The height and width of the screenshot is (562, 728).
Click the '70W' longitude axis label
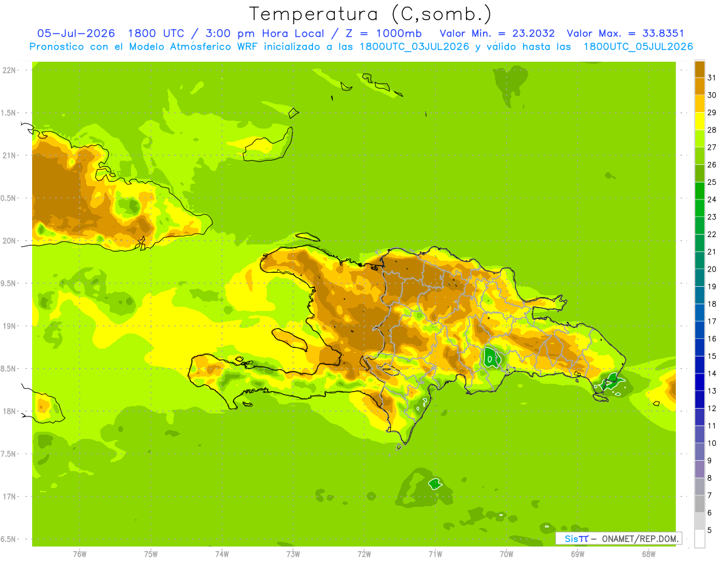pos(507,554)
